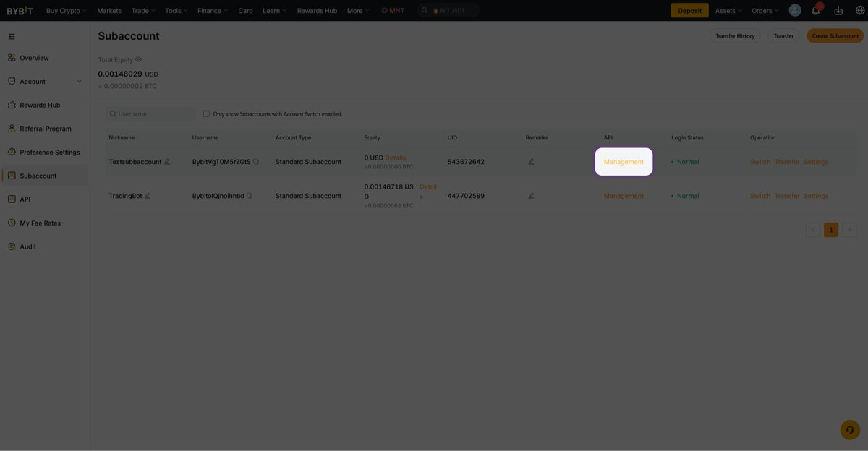Viewport: 868px width, 451px height.
Task: Collapse the sidebar hamburger menu
Action: tap(12, 36)
